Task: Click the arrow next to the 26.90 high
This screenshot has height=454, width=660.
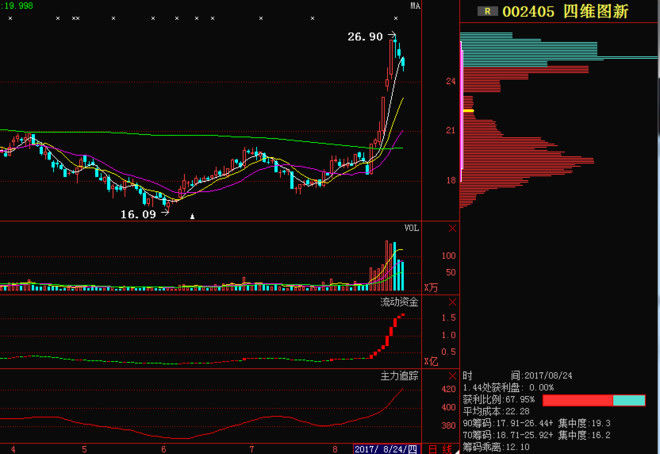Action: pos(393,37)
